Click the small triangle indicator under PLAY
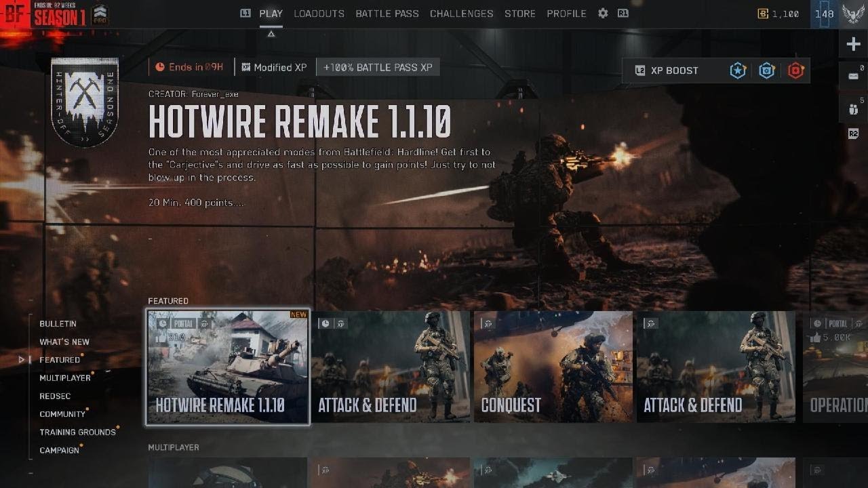 point(271,34)
